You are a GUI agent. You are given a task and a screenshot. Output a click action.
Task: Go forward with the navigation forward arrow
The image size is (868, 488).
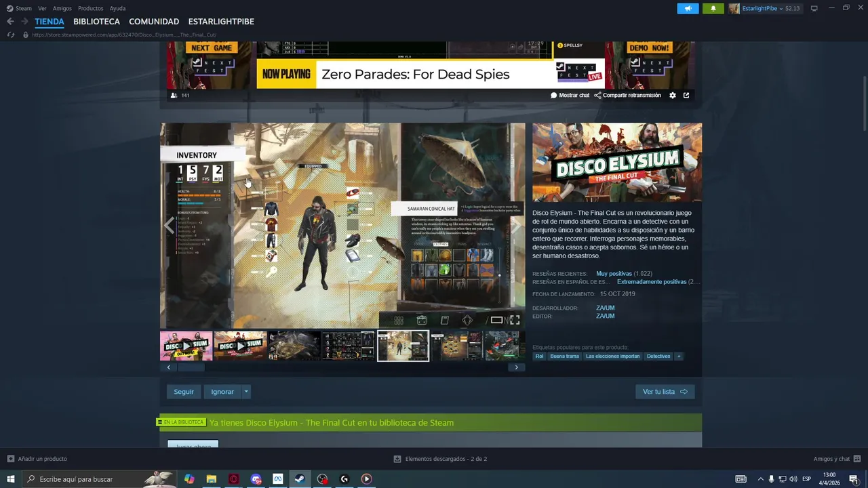24,22
